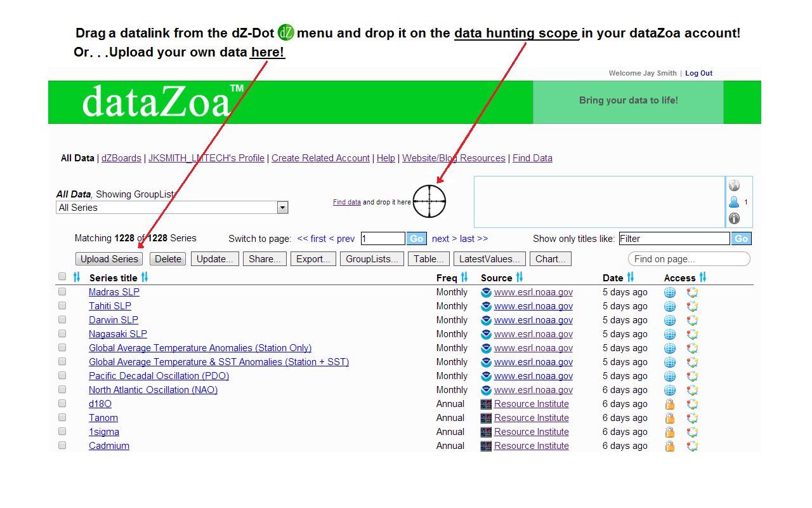The width and height of the screenshot is (812, 508).
Task: Open the LatestValues... menu button
Action: [x=490, y=258]
